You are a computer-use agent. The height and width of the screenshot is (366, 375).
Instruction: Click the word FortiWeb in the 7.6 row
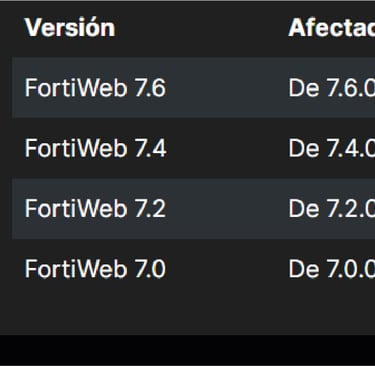(76, 88)
